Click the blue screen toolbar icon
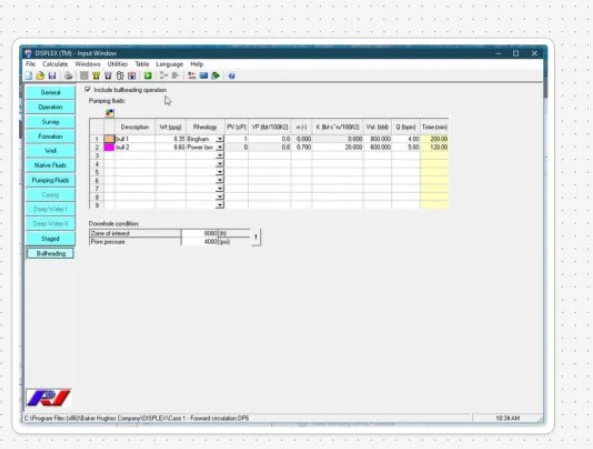 (x=203, y=76)
